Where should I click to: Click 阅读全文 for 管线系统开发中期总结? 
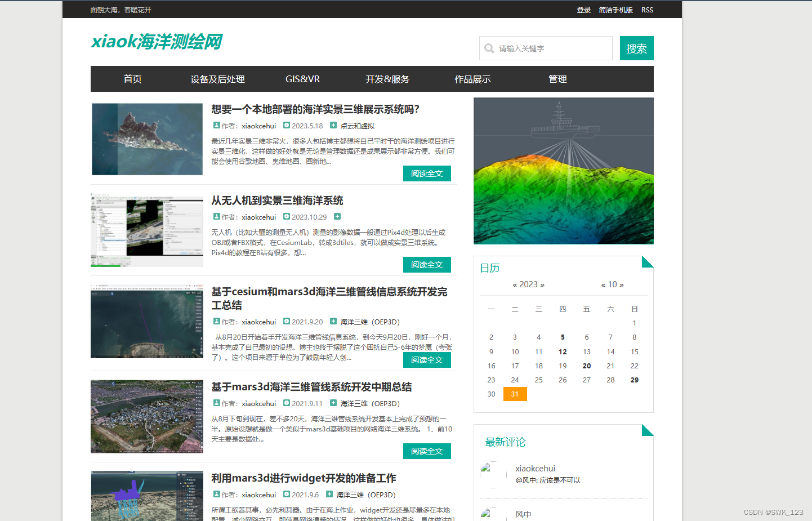(x=427, y=451)
